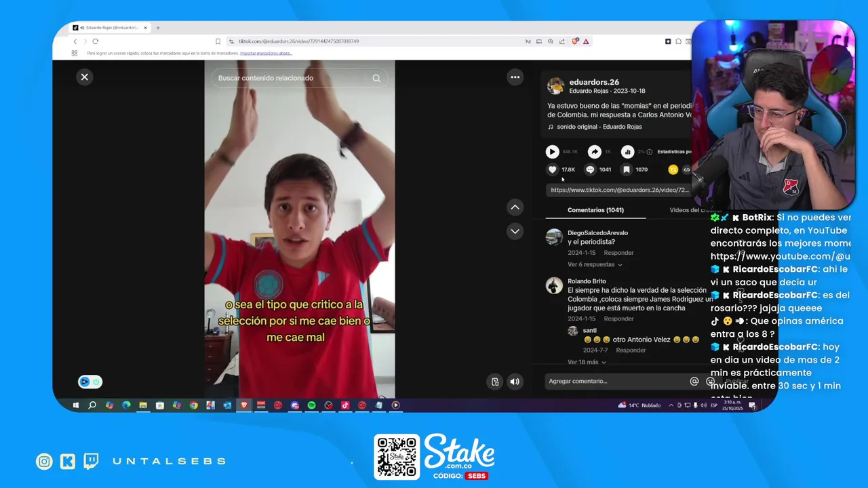Click browser back arrow
The image size is (868, 488).
click(75, 41)
